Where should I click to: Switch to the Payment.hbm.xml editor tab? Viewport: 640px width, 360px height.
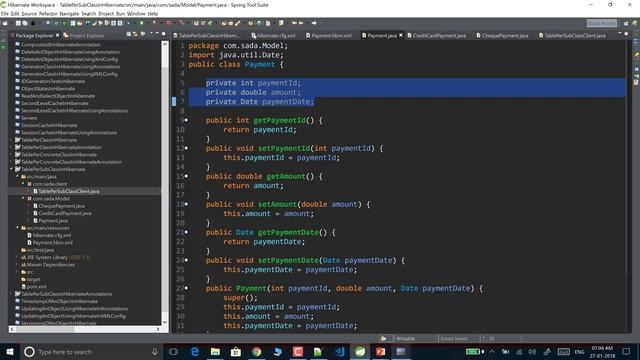tap(329, 36)
